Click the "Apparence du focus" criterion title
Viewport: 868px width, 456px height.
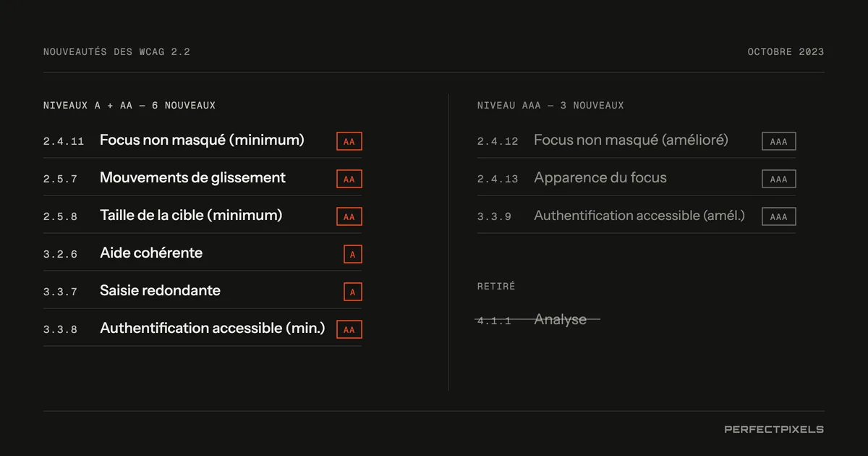click(600, 178)
